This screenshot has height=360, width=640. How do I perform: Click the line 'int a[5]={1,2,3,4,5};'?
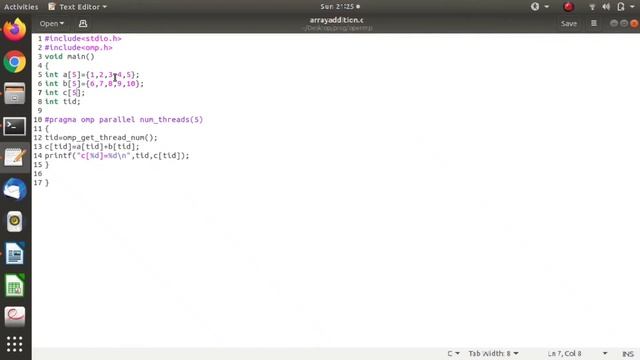(x=92, y=74)
